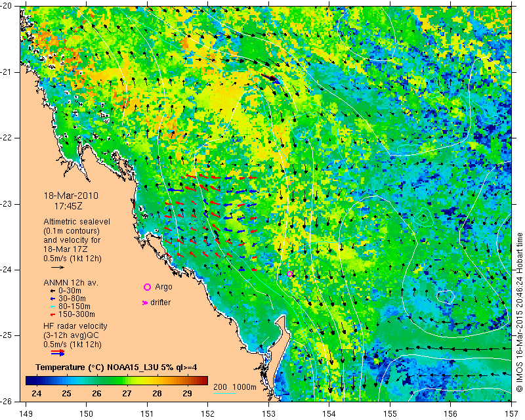Click the colorbar label 25
Image resolution: width=525 pixels, height=420 pixels.
pyautogui.click(x=66, y=393)
